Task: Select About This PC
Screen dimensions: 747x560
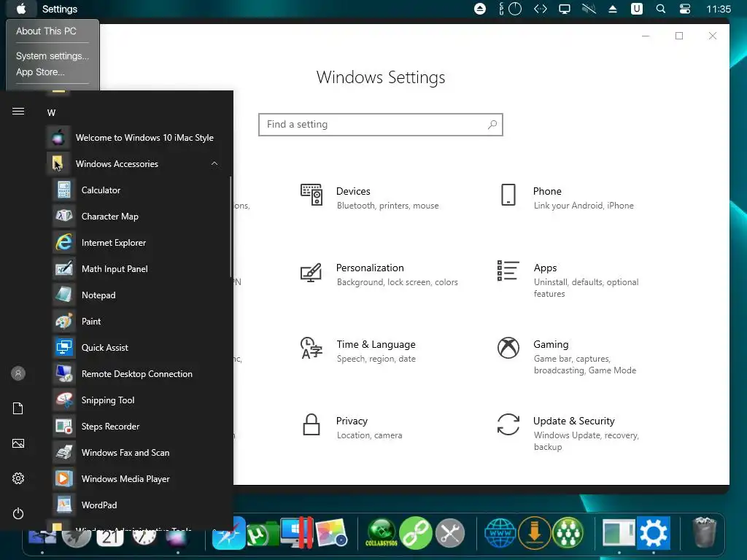Action: pyautogui.click(x=46, y=31)
